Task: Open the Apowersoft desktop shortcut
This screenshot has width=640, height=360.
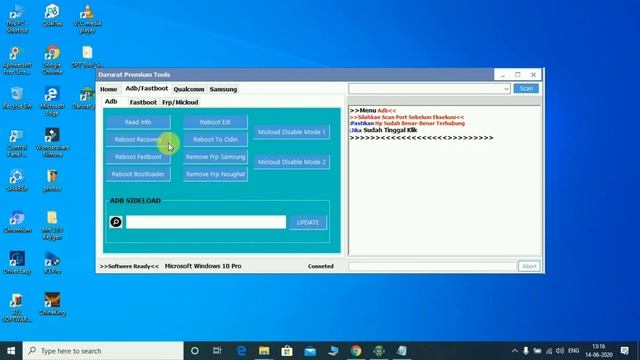Action: coord(17,60)
